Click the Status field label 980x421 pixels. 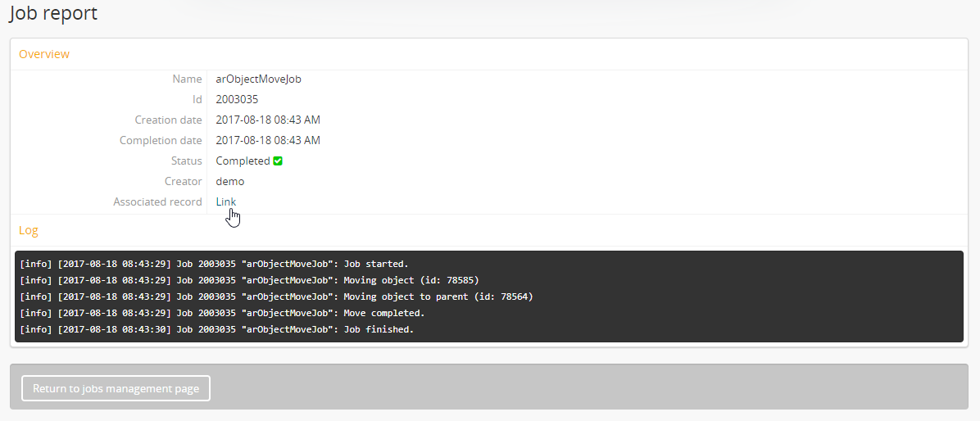tap(186, 161)
